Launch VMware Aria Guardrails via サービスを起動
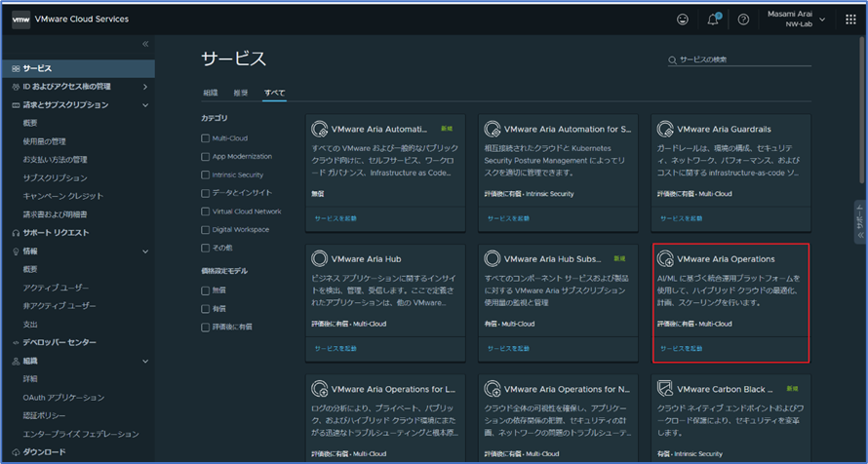 [681, 218]
